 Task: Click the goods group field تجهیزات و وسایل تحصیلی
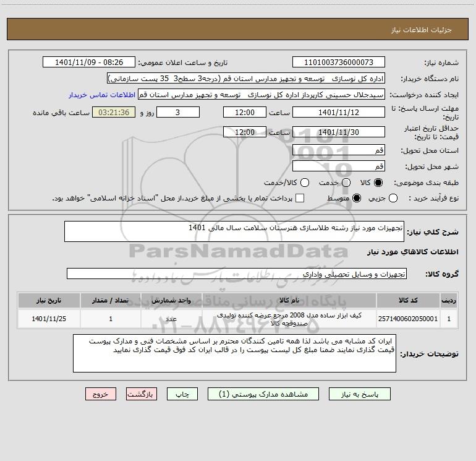237,274
